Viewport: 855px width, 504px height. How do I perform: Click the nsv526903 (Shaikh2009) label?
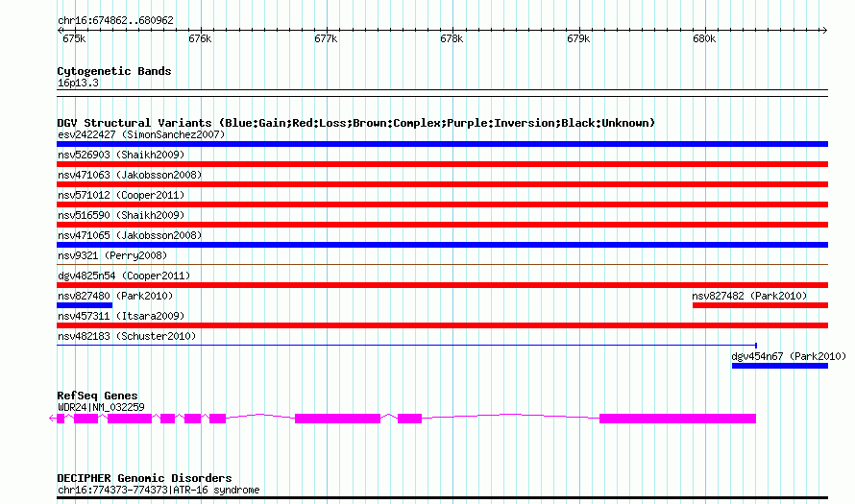point(121,155)
